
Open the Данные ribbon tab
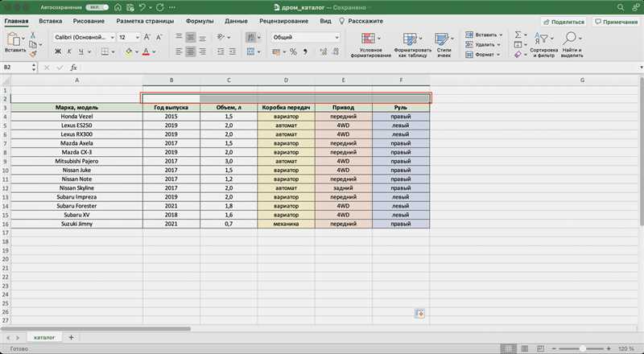coord(236,21)
